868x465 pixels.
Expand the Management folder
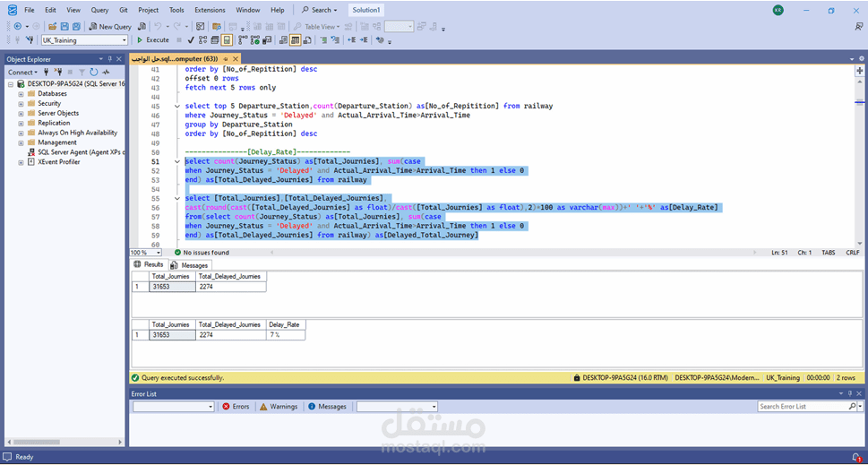(21, 142)
